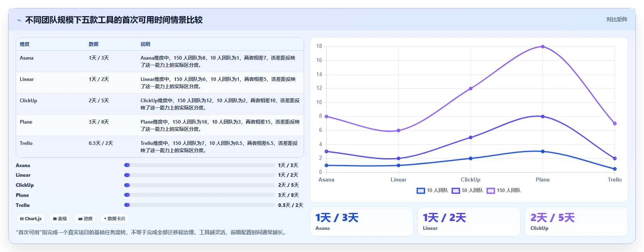Viewport: 644px width, 252px height.
Task: Click the 150 人团队 point at Linear
Action: pos(398,130)
